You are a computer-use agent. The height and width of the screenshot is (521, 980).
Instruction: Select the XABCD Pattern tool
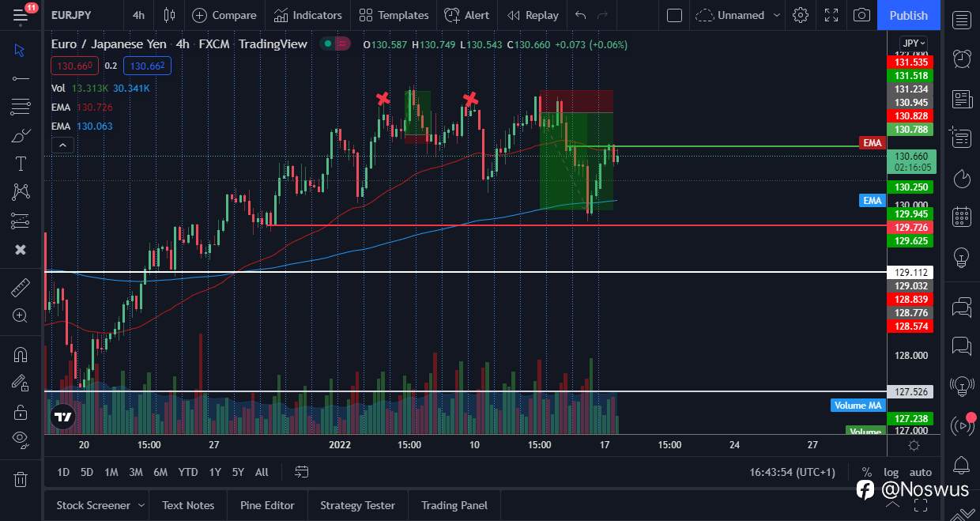pos(20,192)
